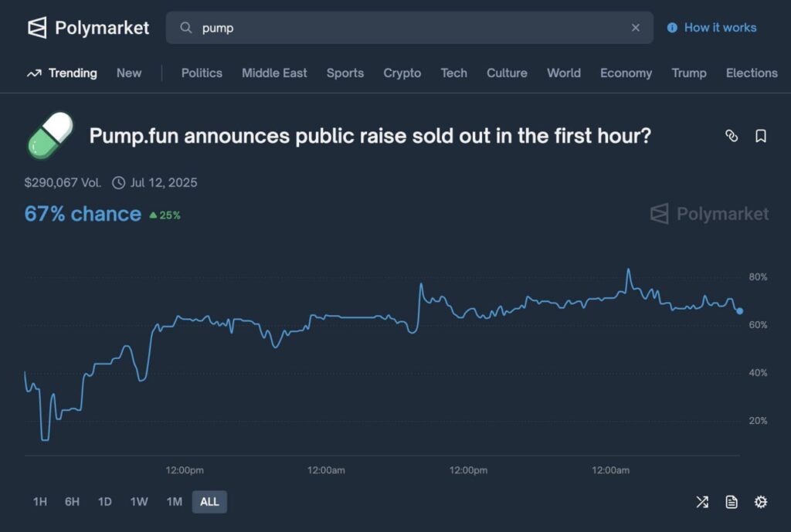Switch to the Politics category tab
Screen dimensions: 791x532
point(201,73)
